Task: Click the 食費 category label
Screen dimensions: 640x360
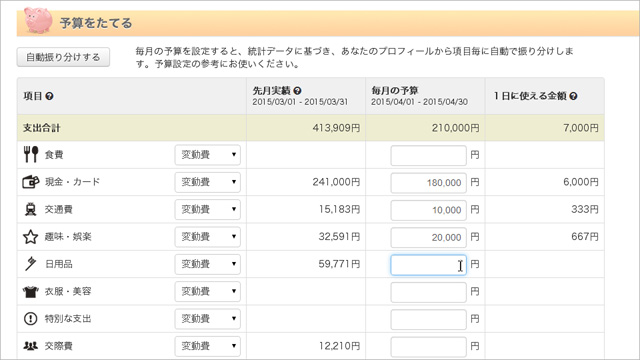Action: [x=54, y=155]
